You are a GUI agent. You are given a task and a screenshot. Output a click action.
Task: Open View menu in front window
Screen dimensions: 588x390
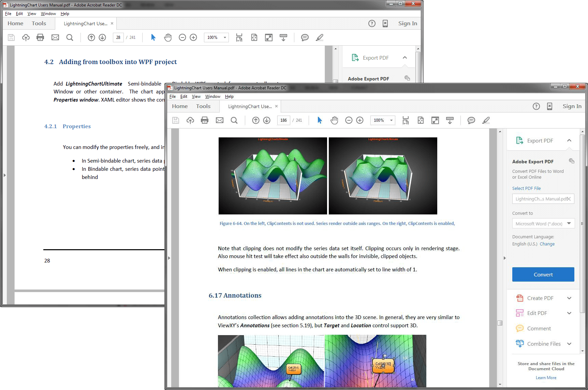(x=196, y=96)
